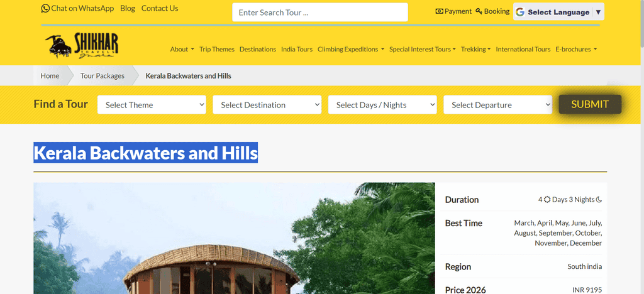Screen dimensions: 644x294
Task: Expand the Select Days / Nights dropdown
Action: click(x=382, y=104)
